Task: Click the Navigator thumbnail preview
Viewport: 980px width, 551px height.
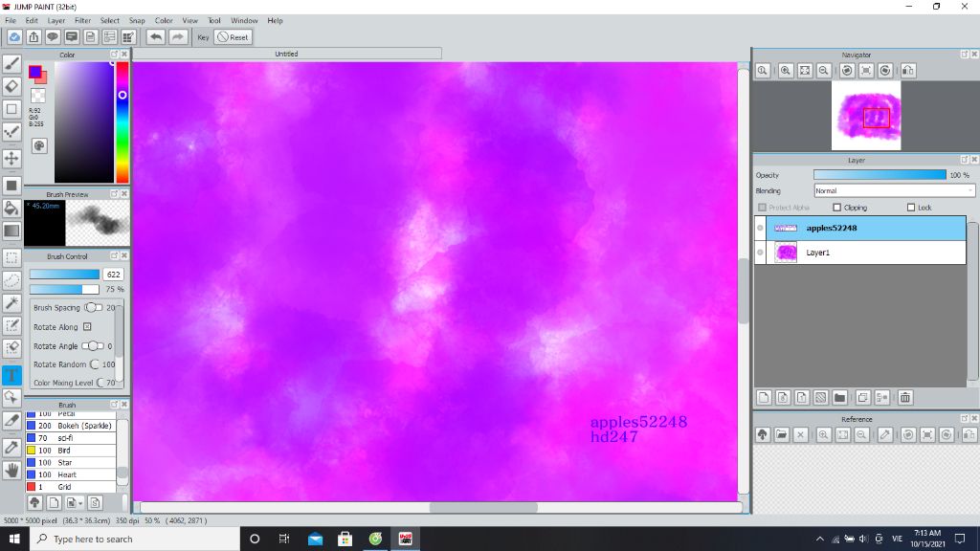Action: click(x=865, y=116)
